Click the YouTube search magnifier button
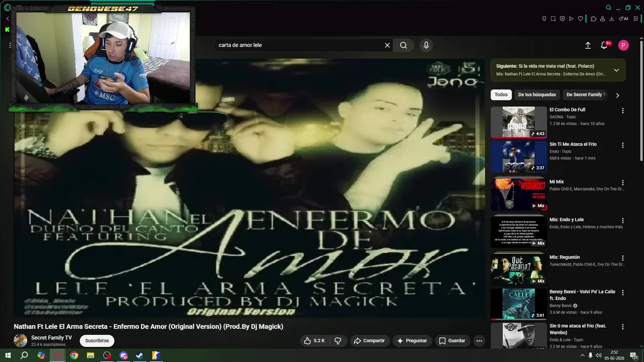Viewport: 644px width, 362px height. tap(404, 45)
